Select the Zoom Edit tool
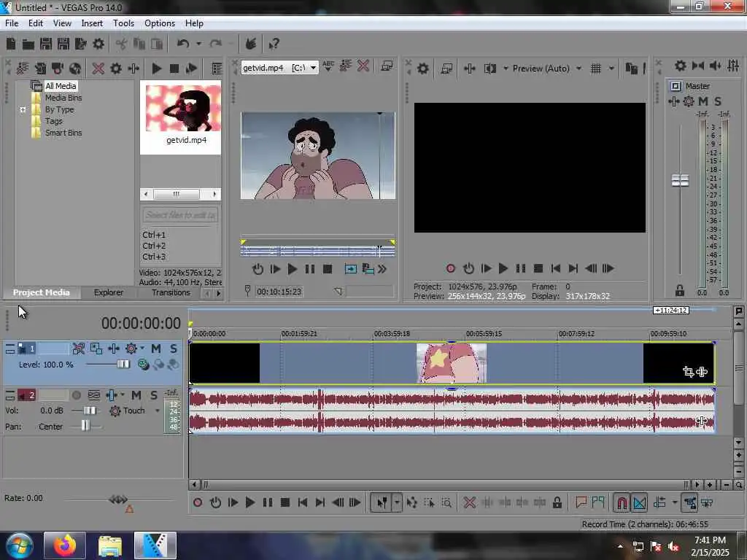This screenshot has width=747, height=560. pyautogui.click(x=446, y=502)
